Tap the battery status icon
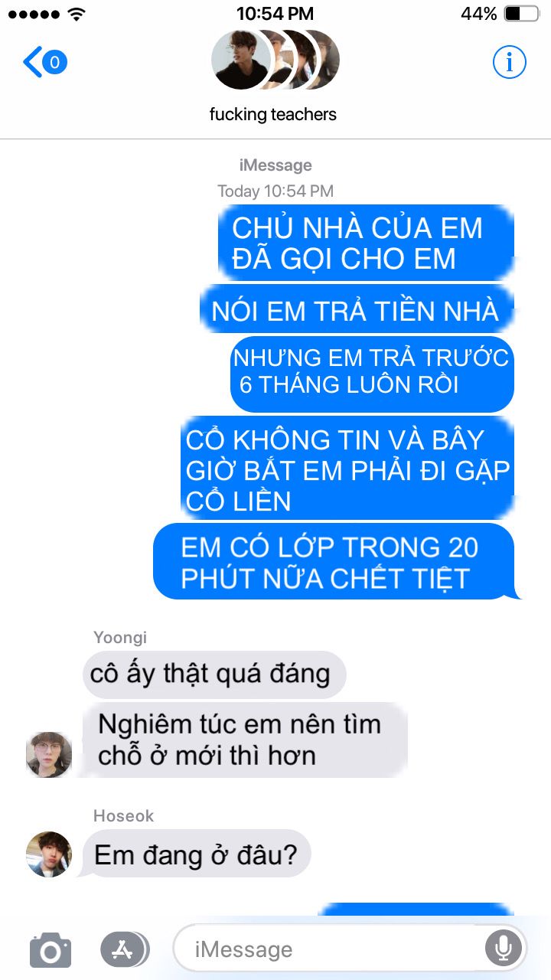The height and width of the screenshot is (980, 551). (523, 13)
